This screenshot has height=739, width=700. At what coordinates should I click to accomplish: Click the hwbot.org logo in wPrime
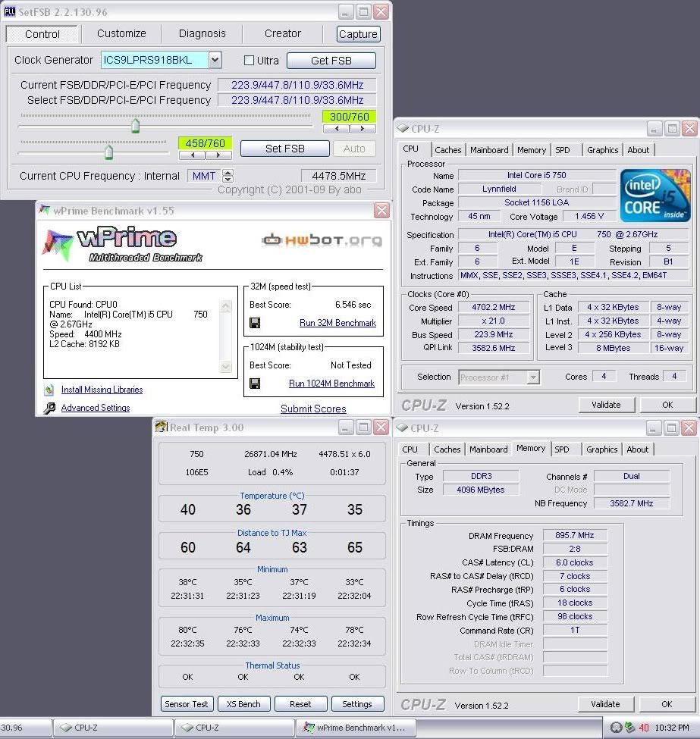point(322,240)
